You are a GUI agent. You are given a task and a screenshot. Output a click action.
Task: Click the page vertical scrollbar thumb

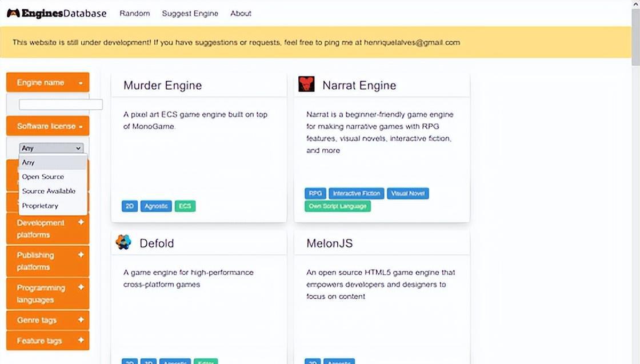pos(635,36)
